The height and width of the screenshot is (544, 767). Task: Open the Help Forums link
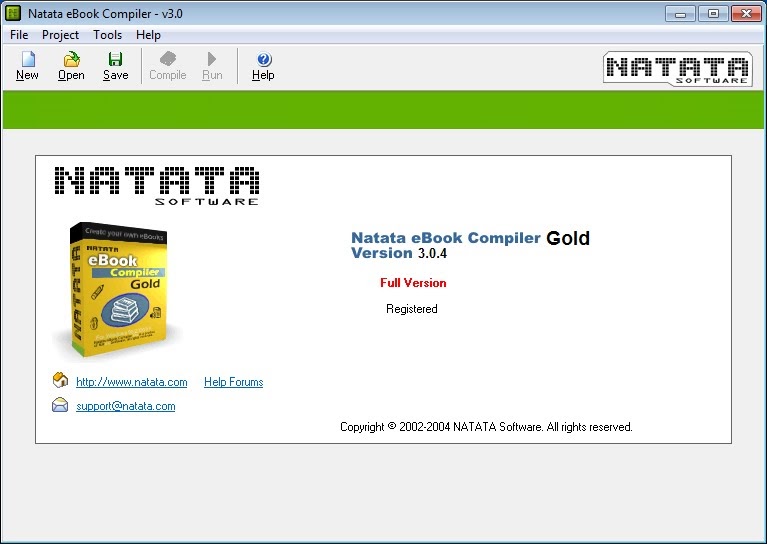[233, 382]
